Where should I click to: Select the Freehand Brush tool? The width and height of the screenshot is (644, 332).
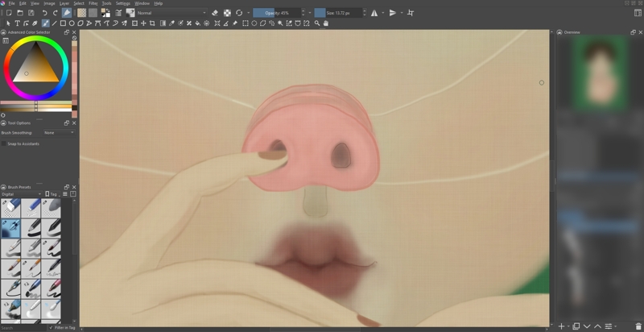(x=45, y=23)
